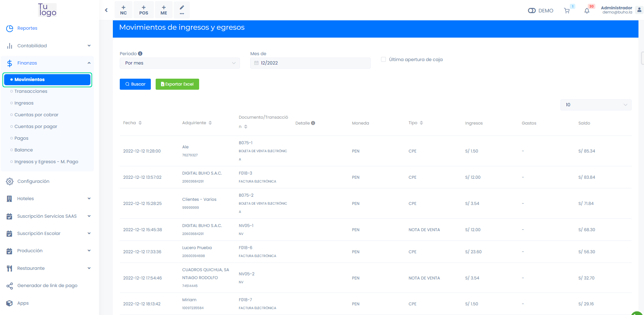The image size is (644, 315).
Task: Click the Buscar button
Action: [135, 84]
